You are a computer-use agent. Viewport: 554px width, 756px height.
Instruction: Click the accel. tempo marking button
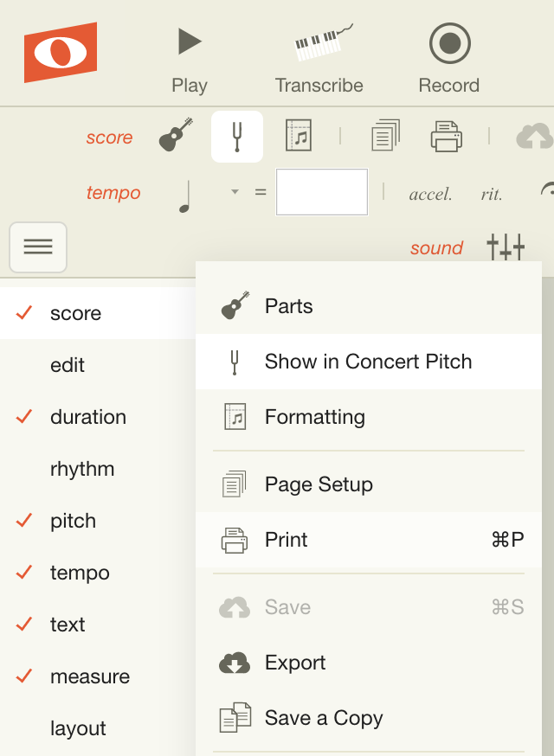point(430,194)
